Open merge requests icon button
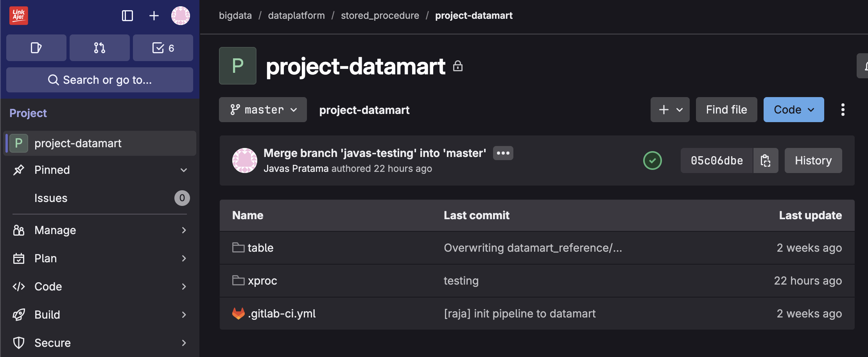868x357 pixels. click(100, 48)
